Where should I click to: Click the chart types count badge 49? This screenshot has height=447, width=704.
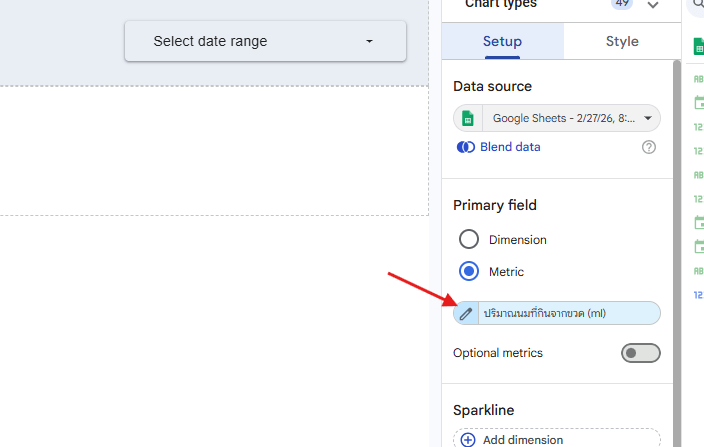(x=622, y=4)
